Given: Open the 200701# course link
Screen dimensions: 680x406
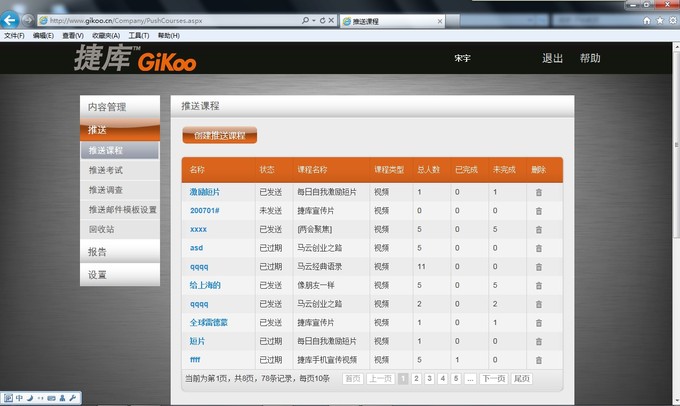Looking at the screenshot, I should point(205,210).
